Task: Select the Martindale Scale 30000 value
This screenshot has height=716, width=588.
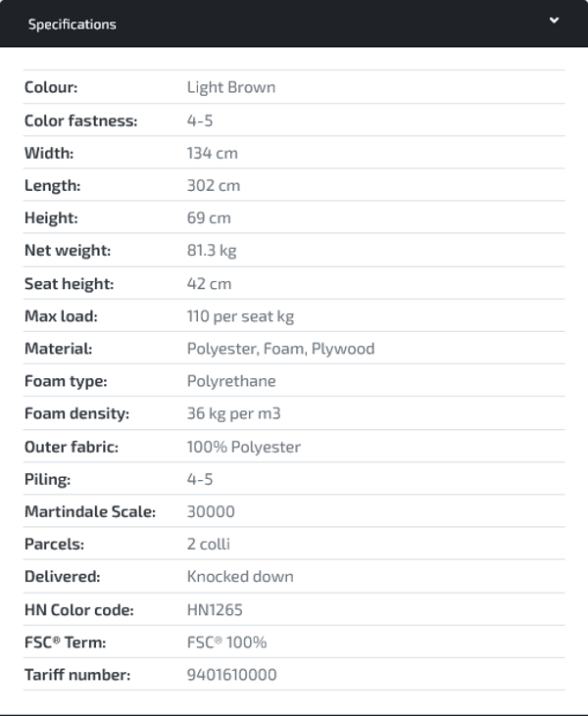Action: click(211, 511)
